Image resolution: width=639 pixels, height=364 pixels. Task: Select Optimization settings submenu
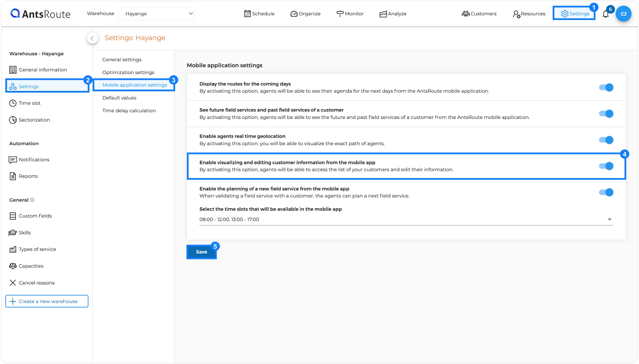coord(128,72)
